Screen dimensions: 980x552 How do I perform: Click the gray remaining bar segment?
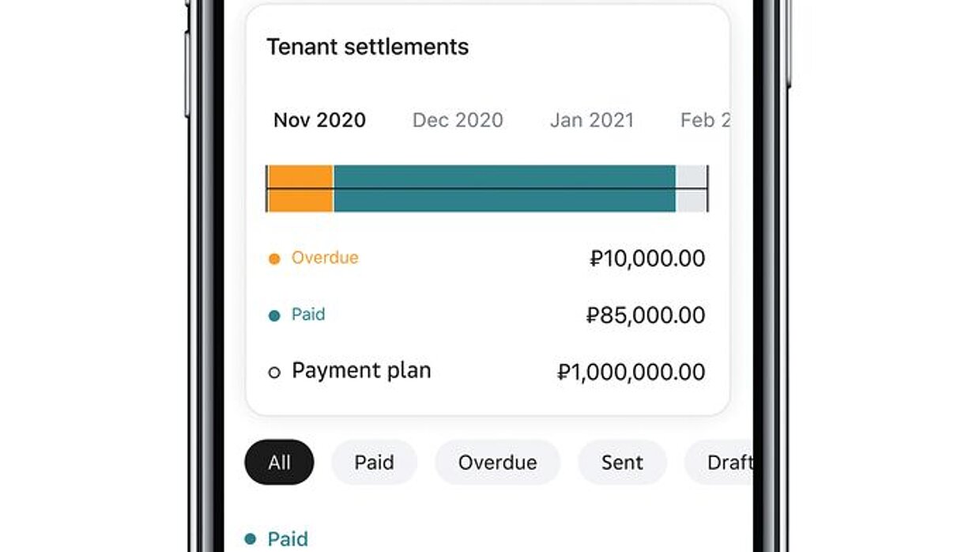(691, 188)
